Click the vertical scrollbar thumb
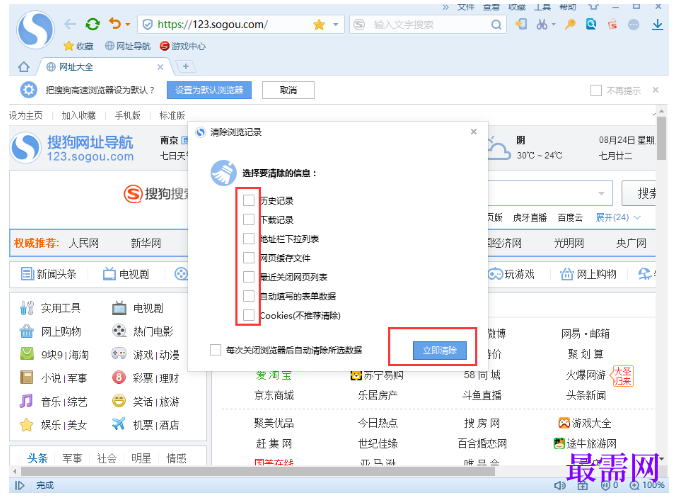678x499 pixels. click(x=661, y=138)
